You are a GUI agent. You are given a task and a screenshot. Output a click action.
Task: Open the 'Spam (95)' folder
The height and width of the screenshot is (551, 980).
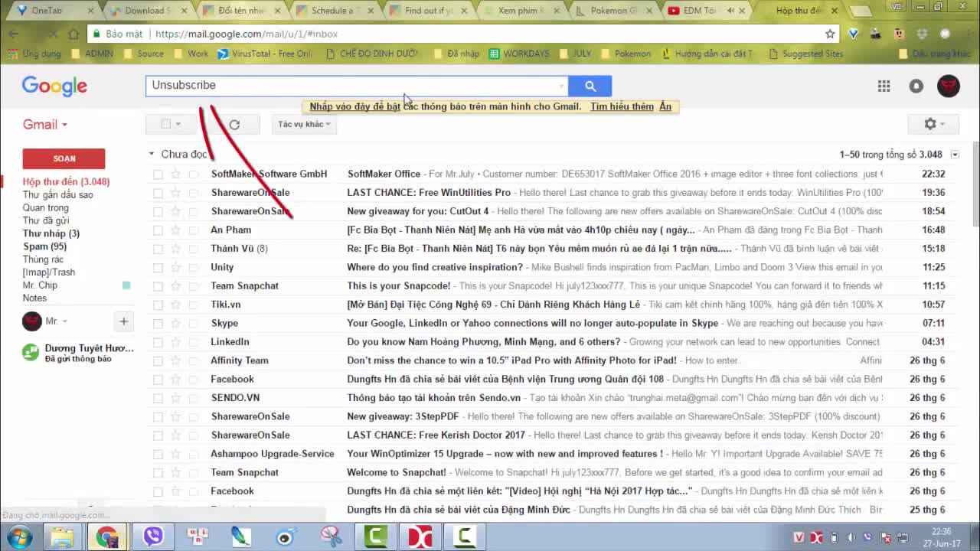(44, 246)
